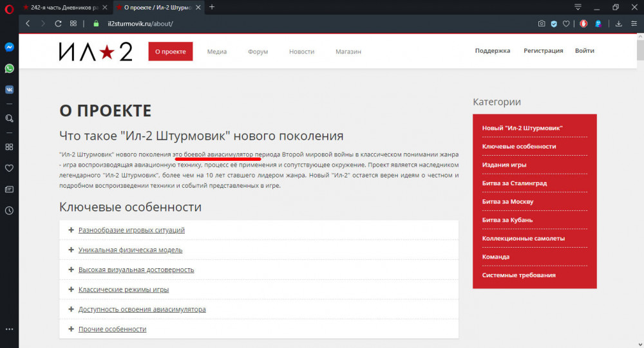Switch to the "242-я часть Дневников" tab
Image resolution: width=644 pixels, height=348 pixels.
coord(64,7)
